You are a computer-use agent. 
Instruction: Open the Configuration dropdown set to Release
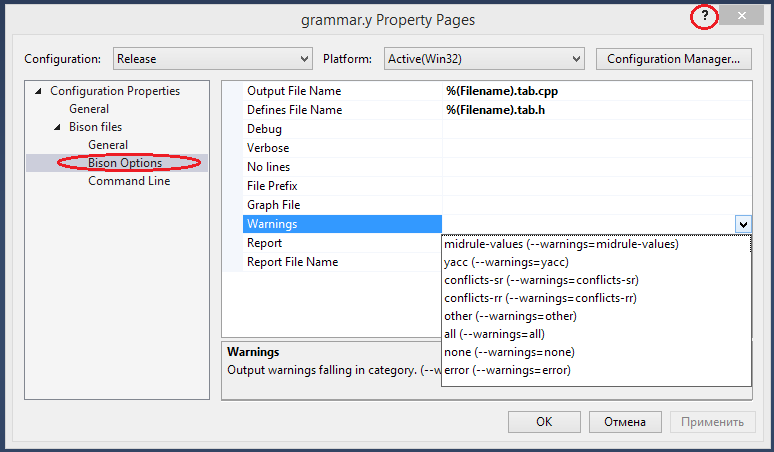pyautogui.click(x=212, y=59)
